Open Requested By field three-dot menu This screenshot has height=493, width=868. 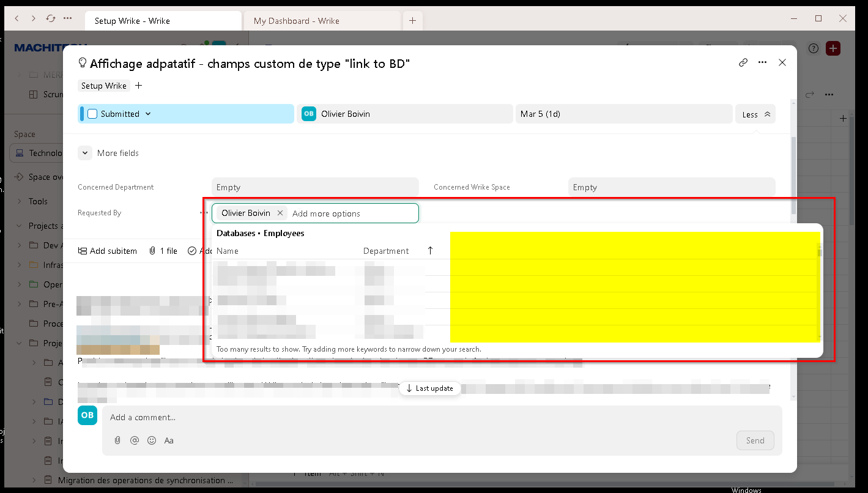pyautogui.click(x=202, y=213)
